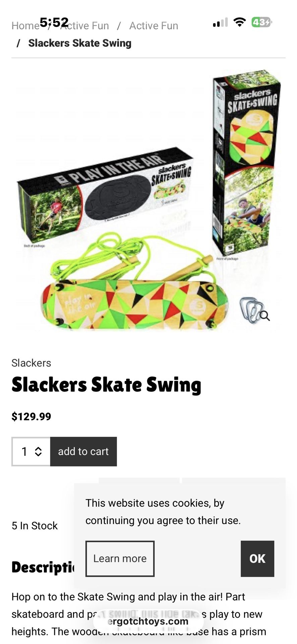Viewport: 297px width, 644px height.
Task: Tap the battery indicator icon
Action: coord(262,22)
